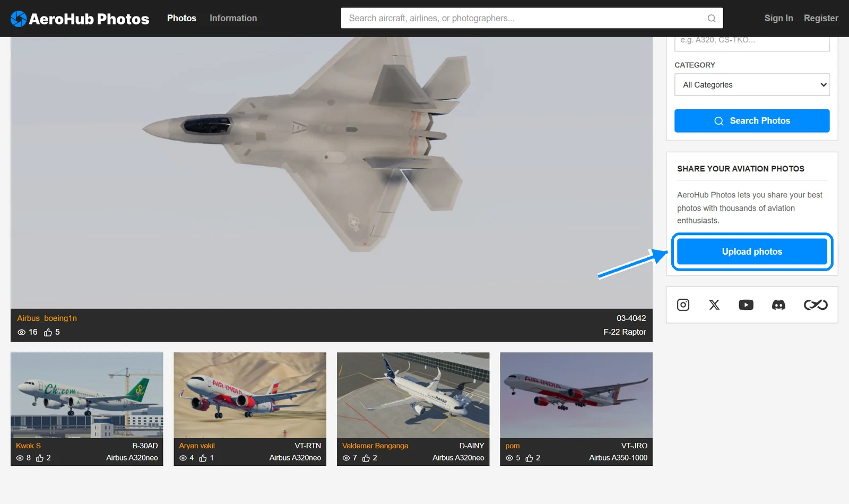Click the eye icon on Aryan vakil card
The image size is (849, 504).
[x=183, y=458]
